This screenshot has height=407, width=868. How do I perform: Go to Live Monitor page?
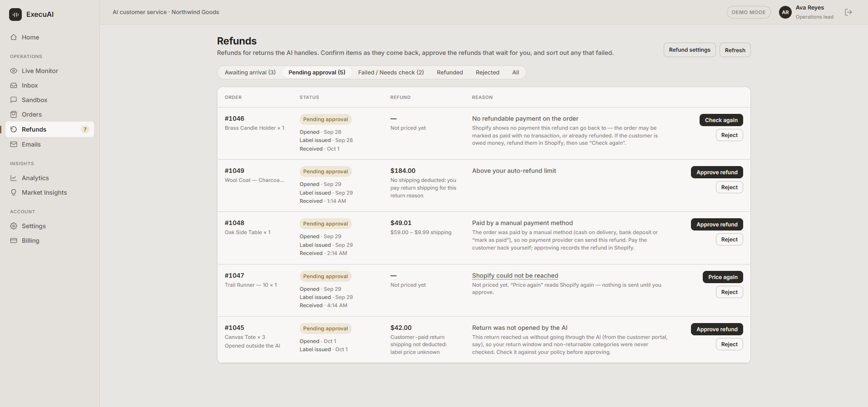coord(49,71)
